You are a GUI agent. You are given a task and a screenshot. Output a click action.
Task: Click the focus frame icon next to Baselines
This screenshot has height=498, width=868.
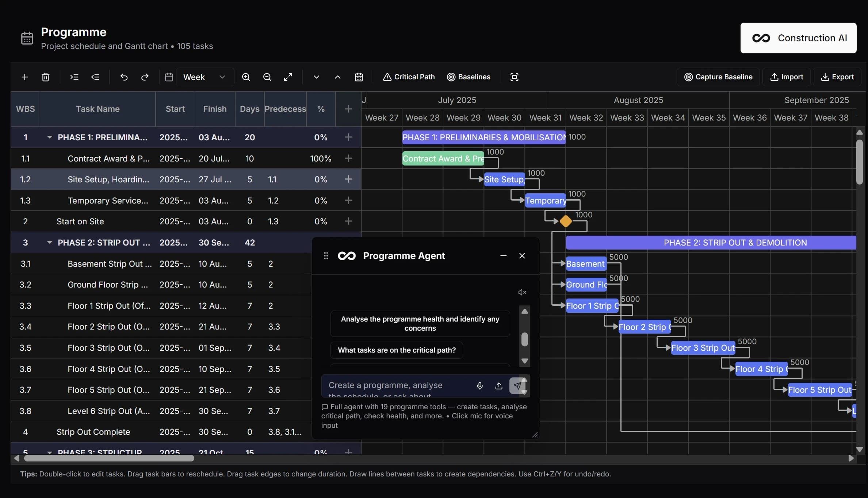click(x=514, y=77)
